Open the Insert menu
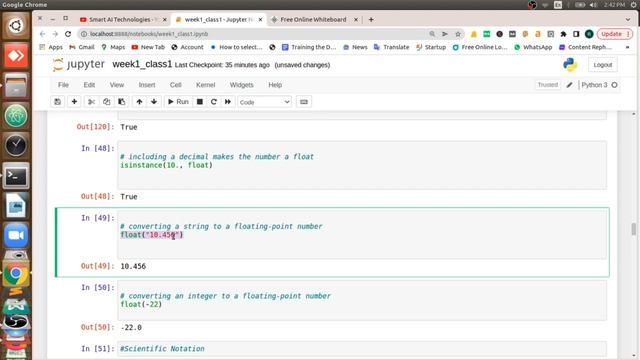Viewport: 640px width, 360px height. 147,85
